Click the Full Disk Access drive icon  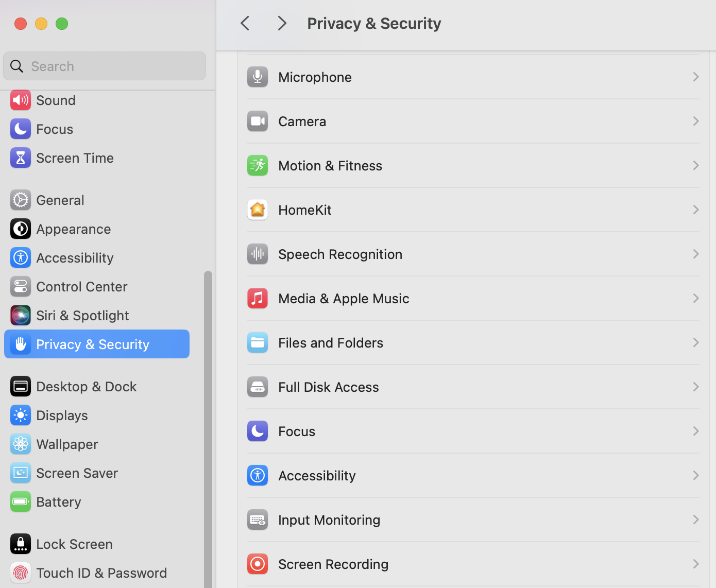258,387
